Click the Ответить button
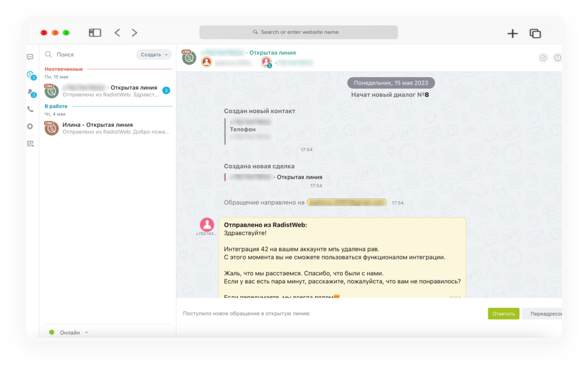 pyautogui.click(x=504, y=314)
